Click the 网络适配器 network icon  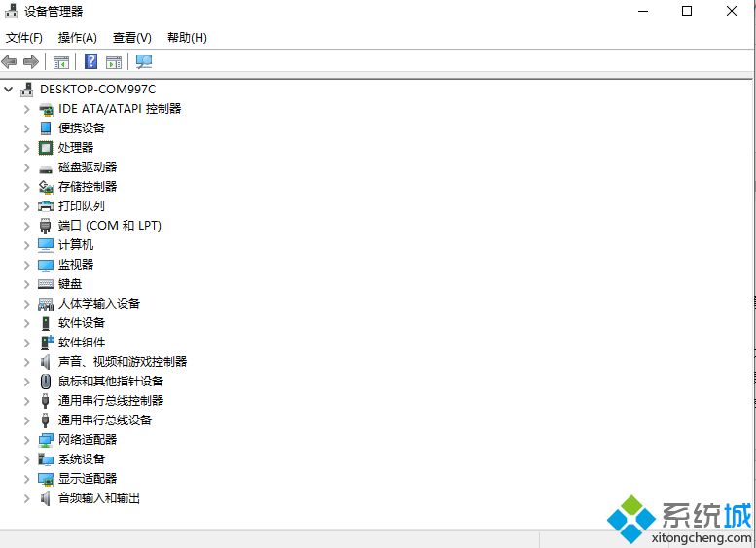click(46, 440)
